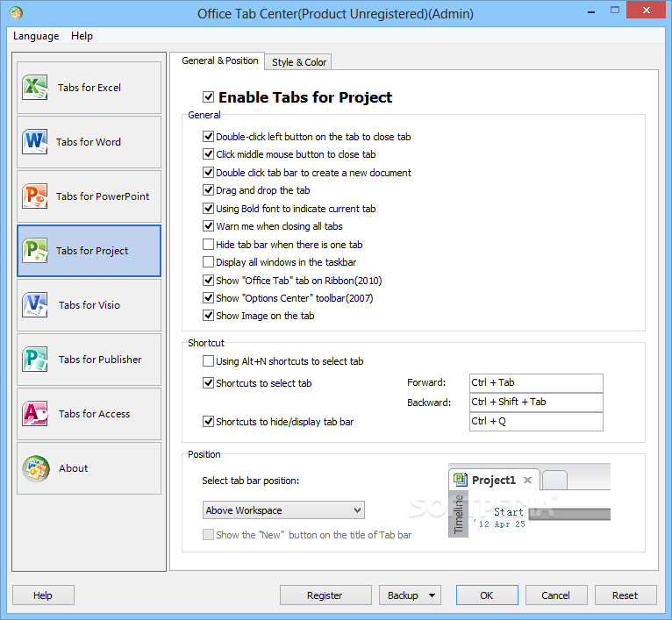Uncheck double-click left button to close tab
This screenshot has width=672, height=620.
click(208, 137)
